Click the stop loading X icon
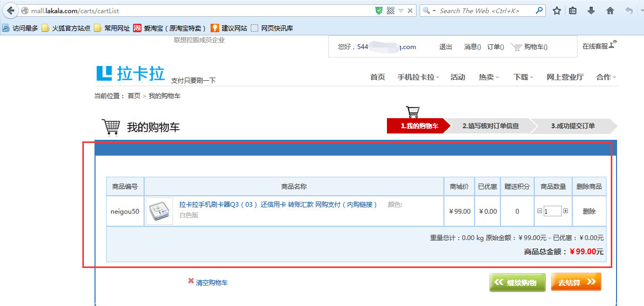The image size is (644, 306). pos(410,11)
